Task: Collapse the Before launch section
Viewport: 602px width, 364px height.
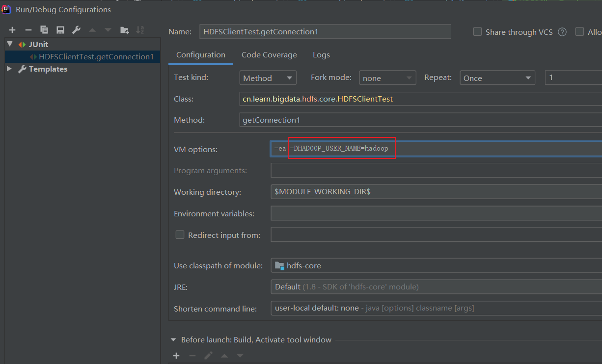Action: 173,339
